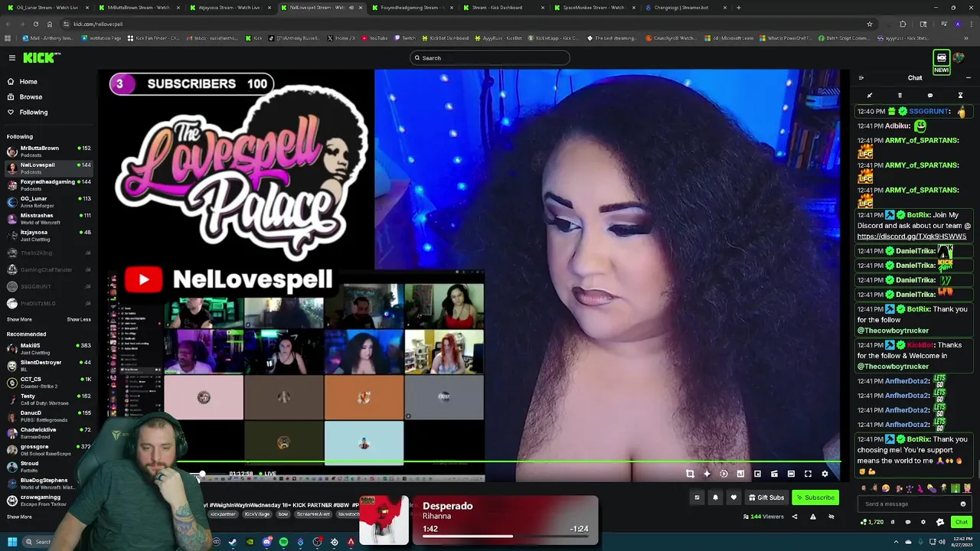Screen dimensions: 980x551
Task: Click the Gift Subs button
Action: tap(766, 497)
